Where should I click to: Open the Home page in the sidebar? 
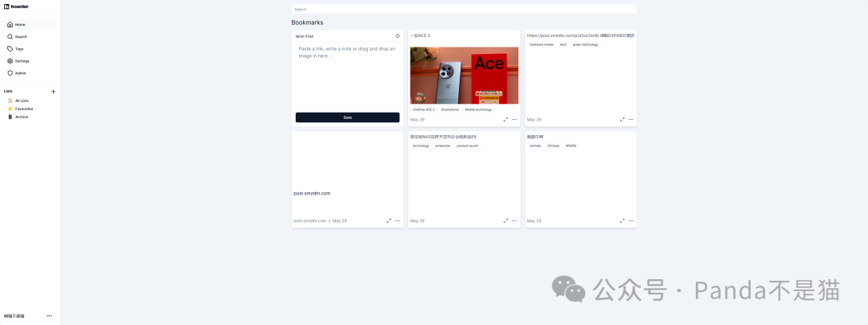click(x=31, y=24)
